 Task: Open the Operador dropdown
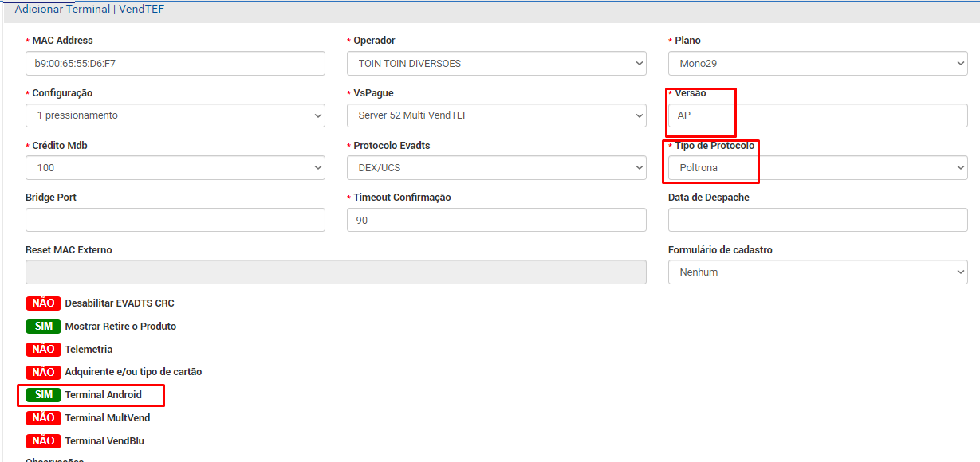497,64
